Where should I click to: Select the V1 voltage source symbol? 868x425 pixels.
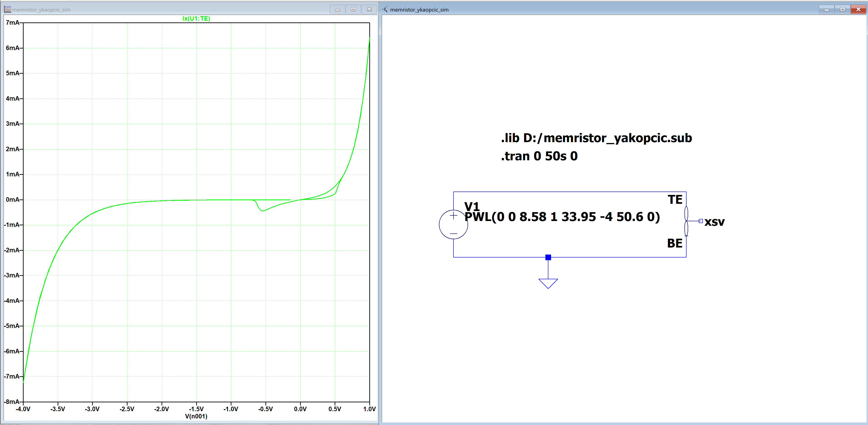pyautogui.click(x=453, y=224)
